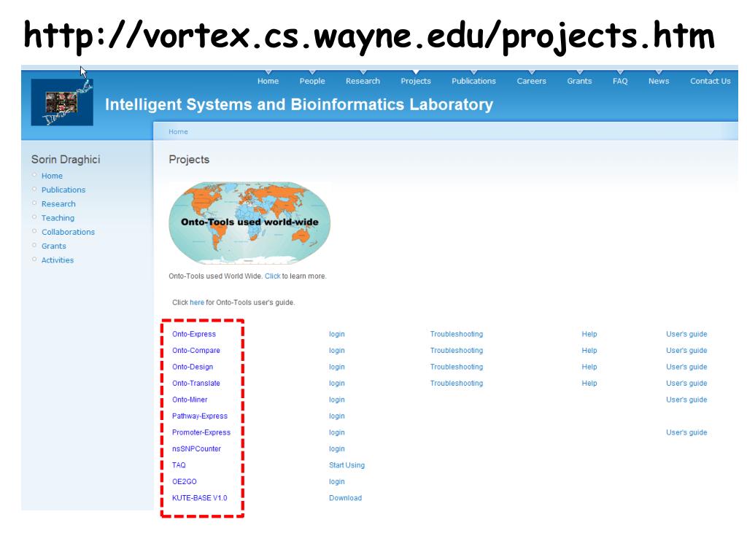
Task: Click login for Onto-Miner
Action: coord(337,400)
